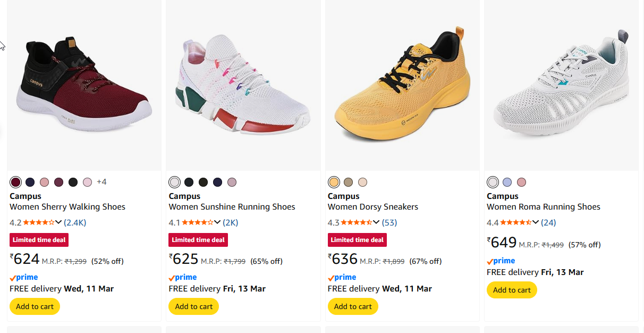Click the white Roma Running Shoes image
The width and height of the screenshot is (644, 333).
561,85
